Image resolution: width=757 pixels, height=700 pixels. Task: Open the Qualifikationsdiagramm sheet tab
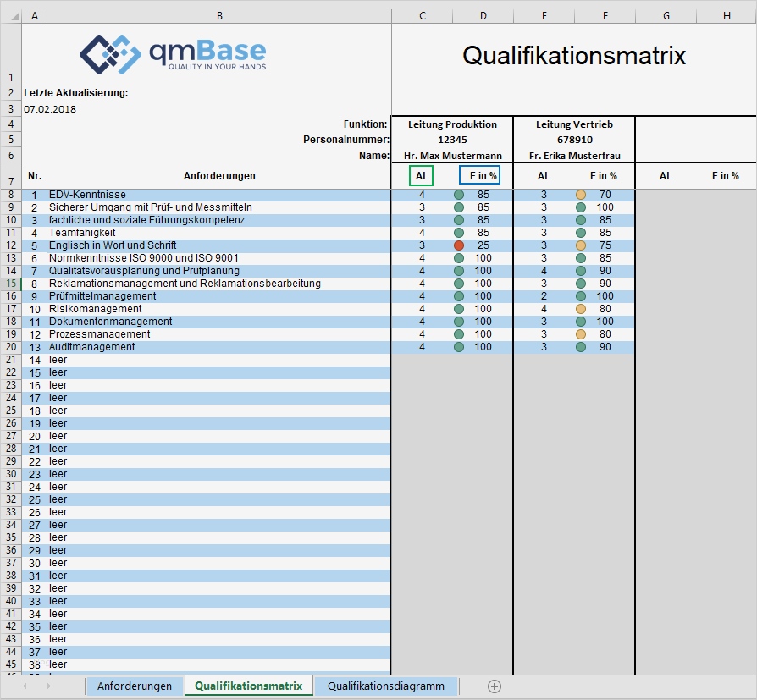[385, 686]
